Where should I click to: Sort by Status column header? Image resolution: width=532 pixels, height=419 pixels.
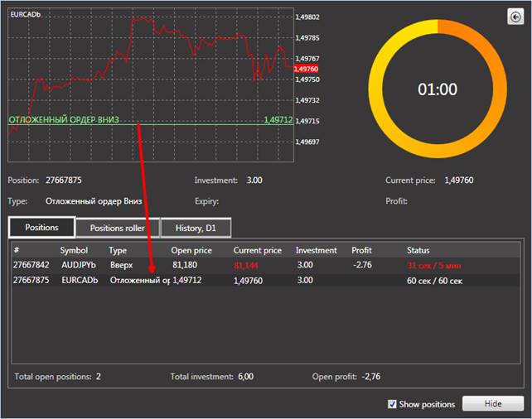point(418,250)
